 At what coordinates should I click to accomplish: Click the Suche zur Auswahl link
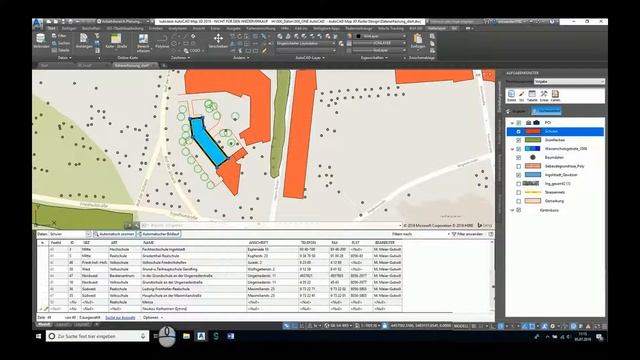(120, 318)
